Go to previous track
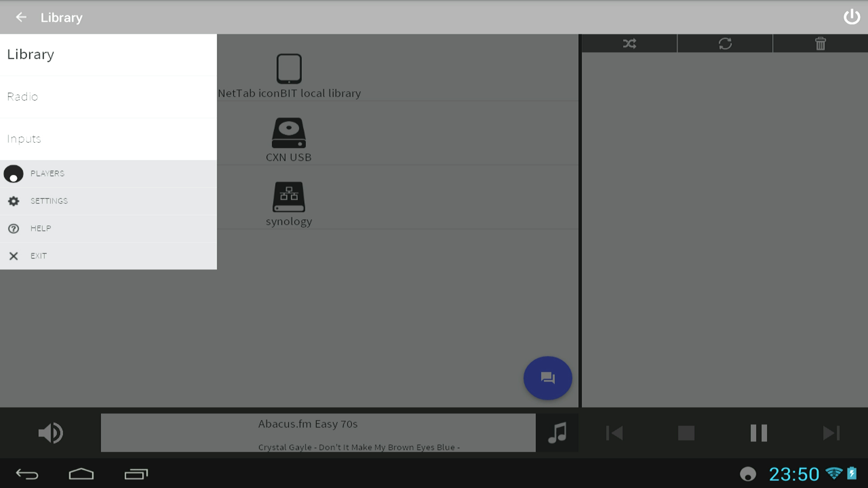 point(614,433)
